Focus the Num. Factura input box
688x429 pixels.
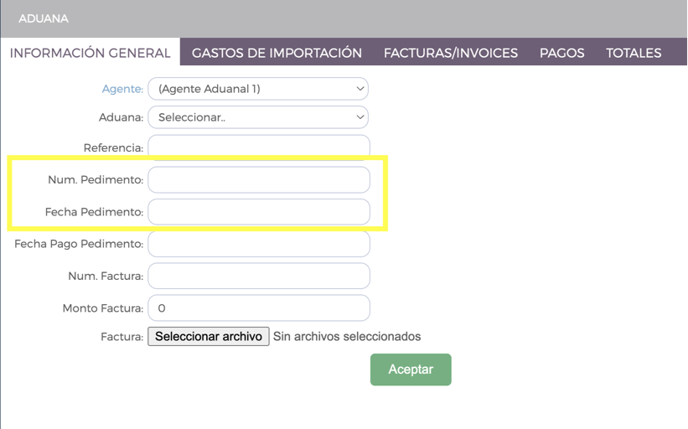pyautogui.click(x=259, y=276)
